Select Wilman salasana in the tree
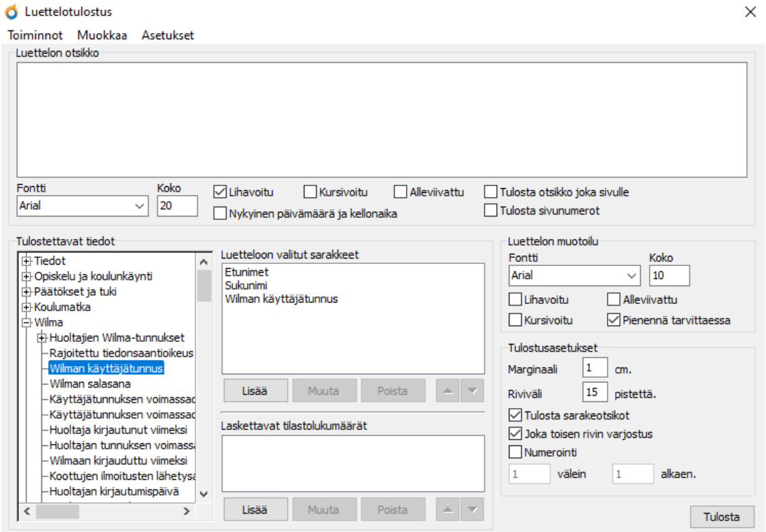 point(90,384)
